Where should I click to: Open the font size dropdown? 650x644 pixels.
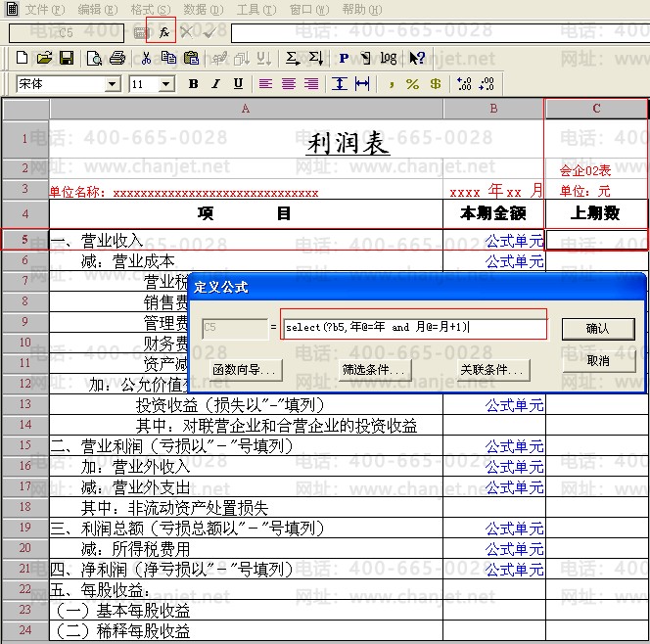click(166, 85)
